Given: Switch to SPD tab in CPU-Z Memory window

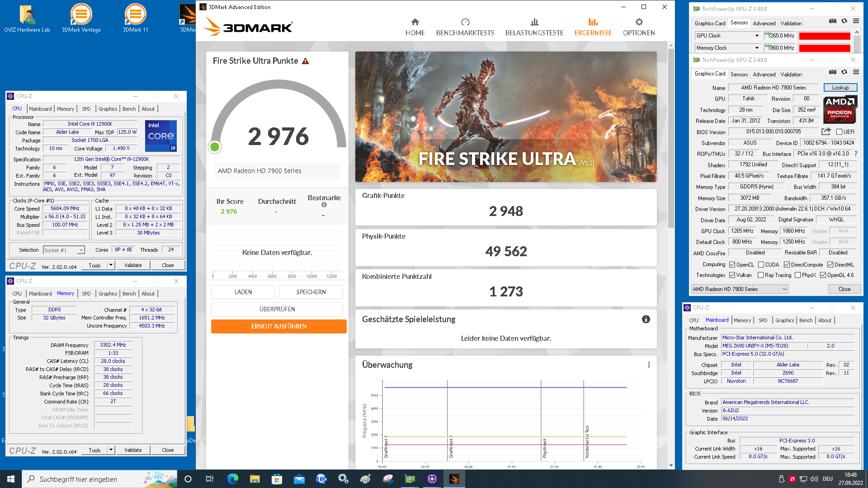Looking at the screenshot, I should [86, 294].
